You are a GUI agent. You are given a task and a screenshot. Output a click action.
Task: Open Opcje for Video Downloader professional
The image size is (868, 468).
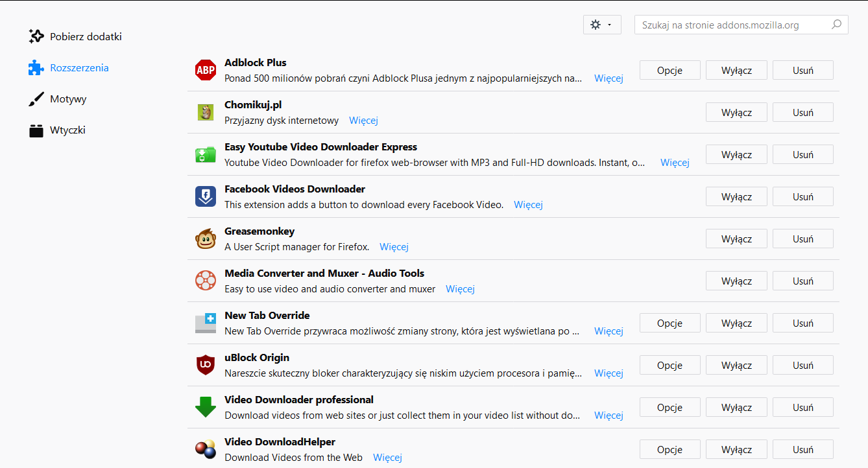tap(669, 407)
